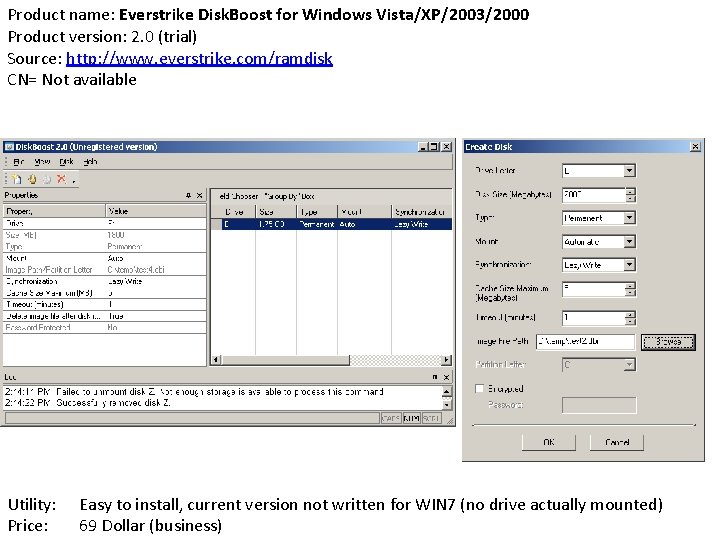Click the Image File Path text field
Viewport: 720px width, 540px height.
585,342
